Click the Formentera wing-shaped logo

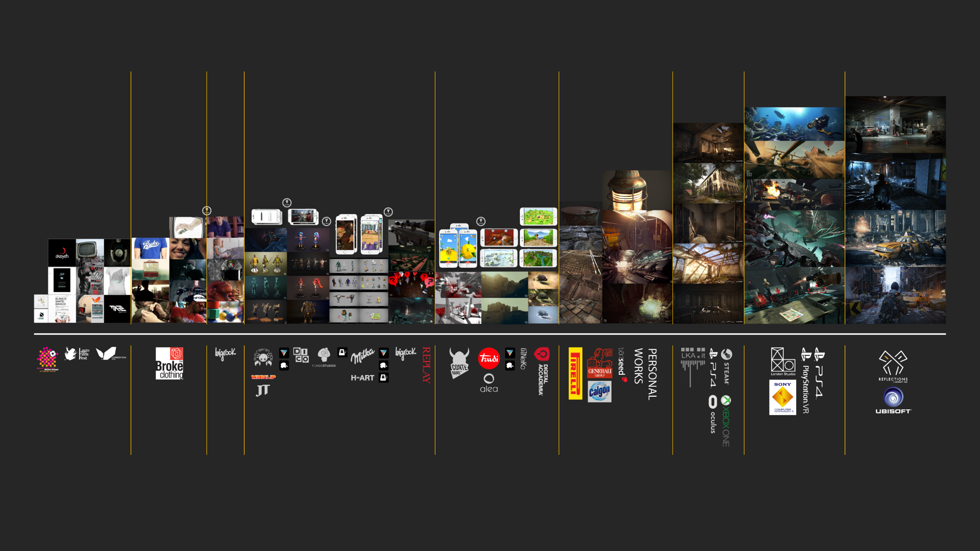[111, 354]
